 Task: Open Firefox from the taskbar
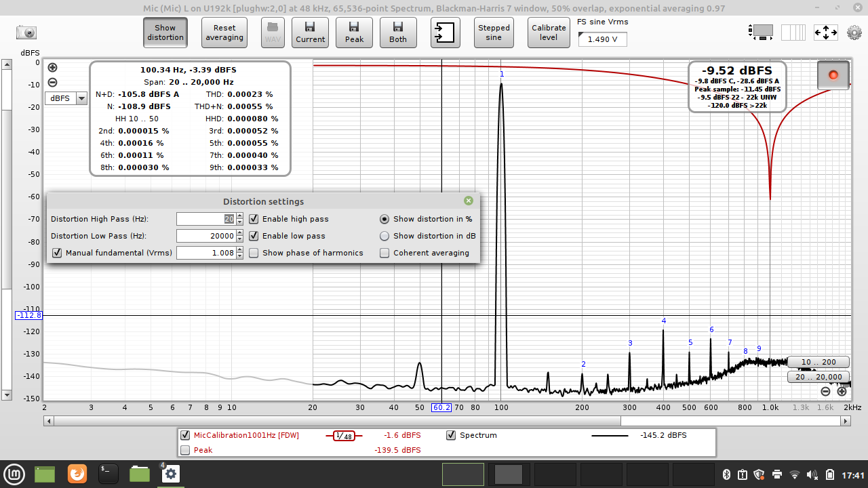pos(77,473)
